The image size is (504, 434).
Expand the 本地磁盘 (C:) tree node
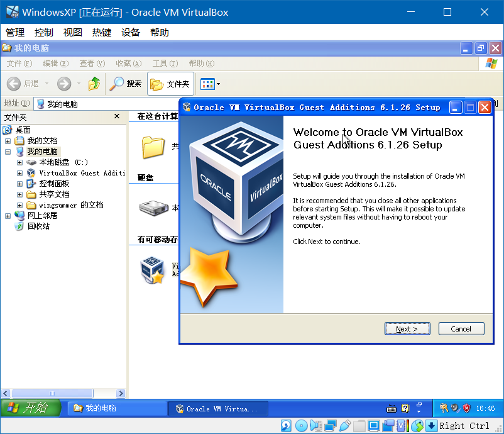(x=19, y=162)
